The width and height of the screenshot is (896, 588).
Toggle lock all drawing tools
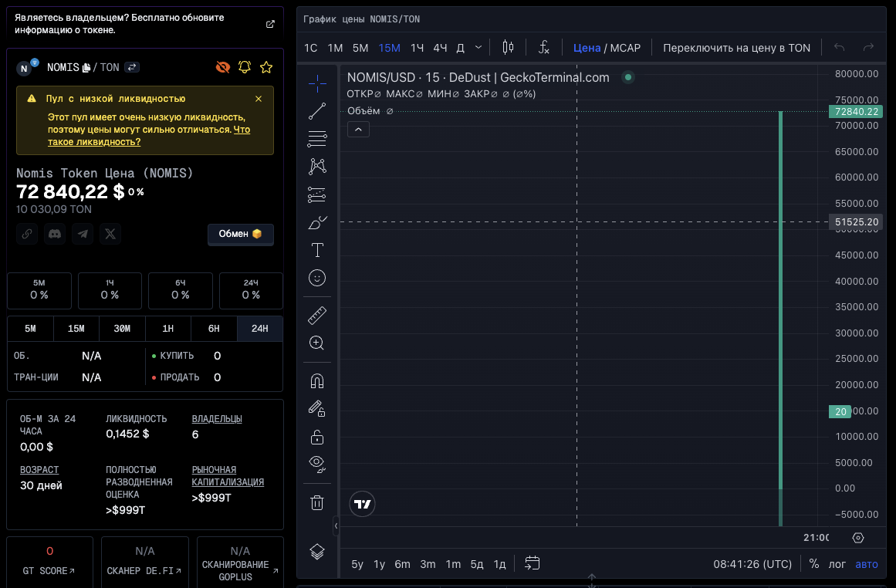click(x=317, y=437)
